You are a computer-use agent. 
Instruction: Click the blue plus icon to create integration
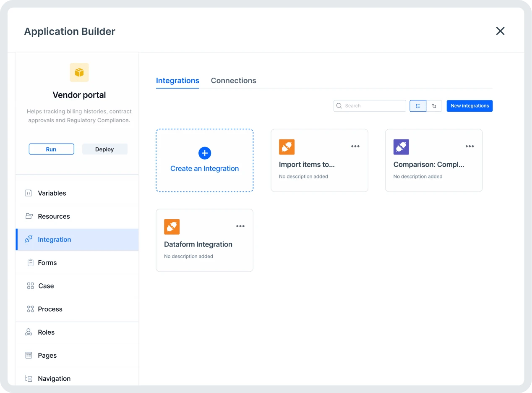click(x=205, y=153)
